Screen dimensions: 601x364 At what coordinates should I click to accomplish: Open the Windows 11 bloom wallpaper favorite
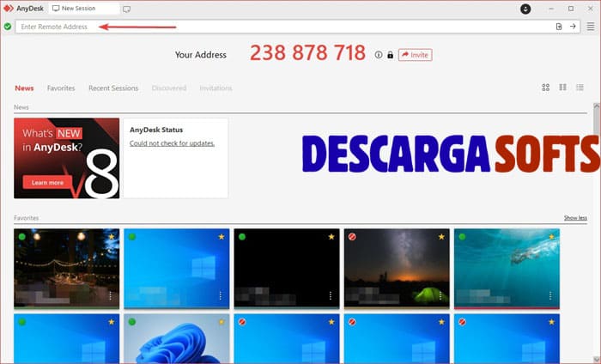(x=177, y=338)
